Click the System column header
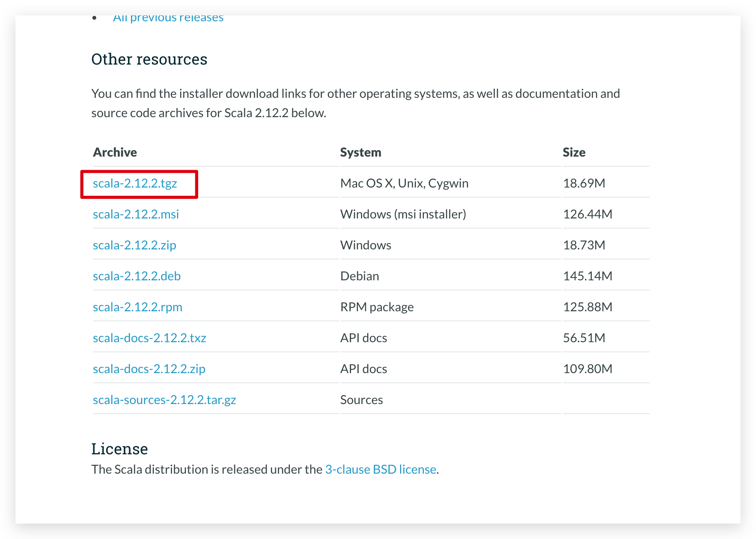756x539 pixels. [360, 152]
